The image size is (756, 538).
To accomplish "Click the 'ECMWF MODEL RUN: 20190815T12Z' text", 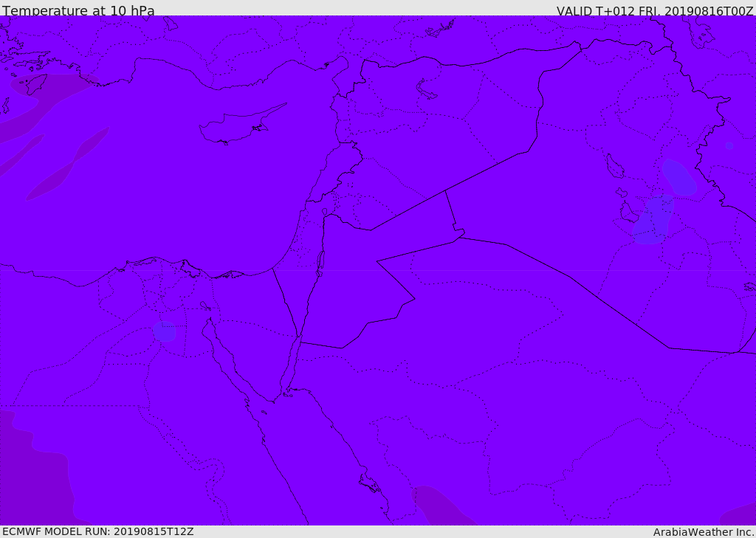I will (x=98, y=531).
